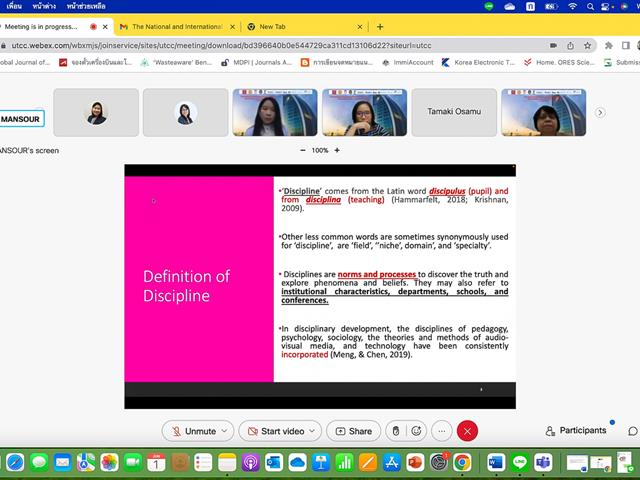Viewport: 640px width, 480px height.
Task: Open Reminders from the dock
Action: click(203, 462)
